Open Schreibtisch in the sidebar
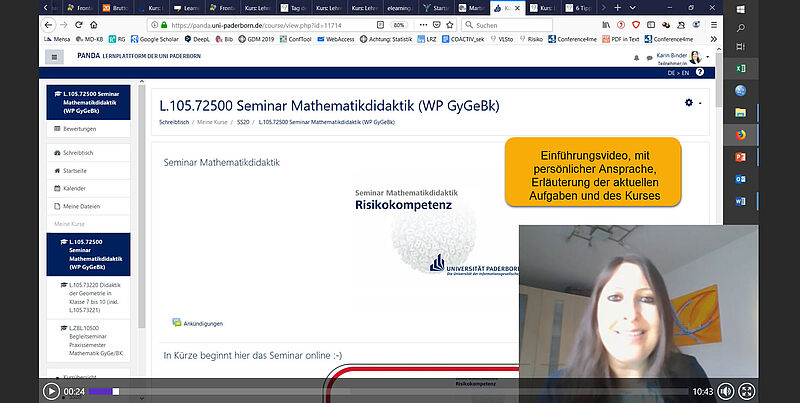The height and width of the screenshot is (403, 800). (88, 153)
